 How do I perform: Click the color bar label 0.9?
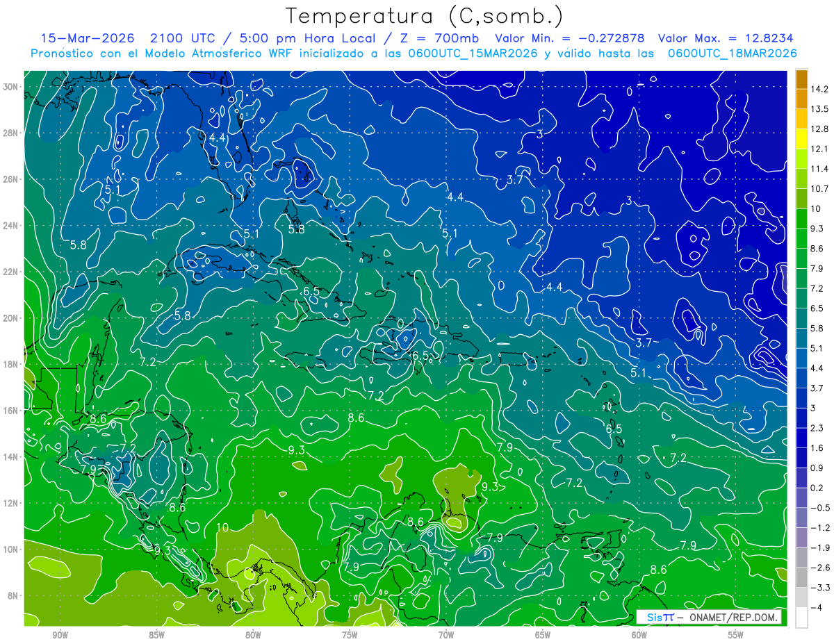point(818,468)
